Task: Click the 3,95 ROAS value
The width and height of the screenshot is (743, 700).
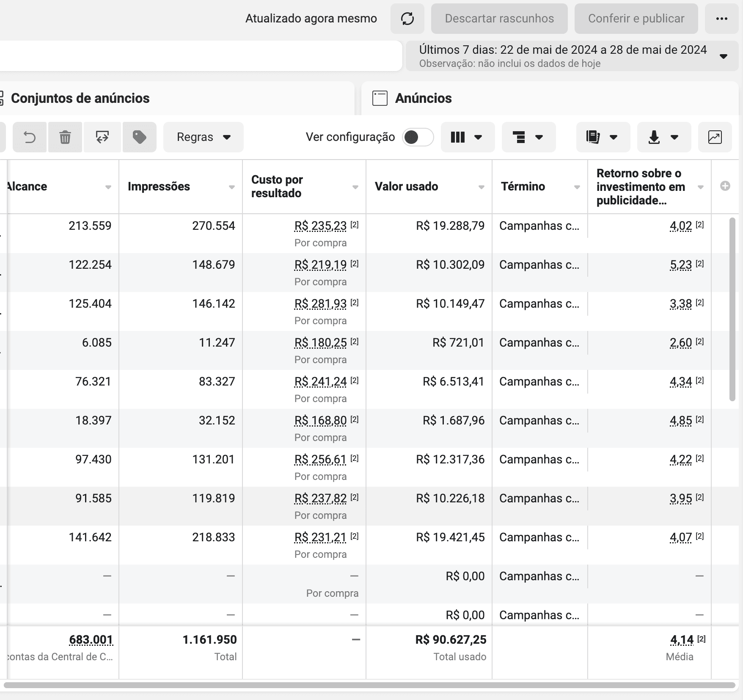Action: pyautogui.click(x=681, y=499)
